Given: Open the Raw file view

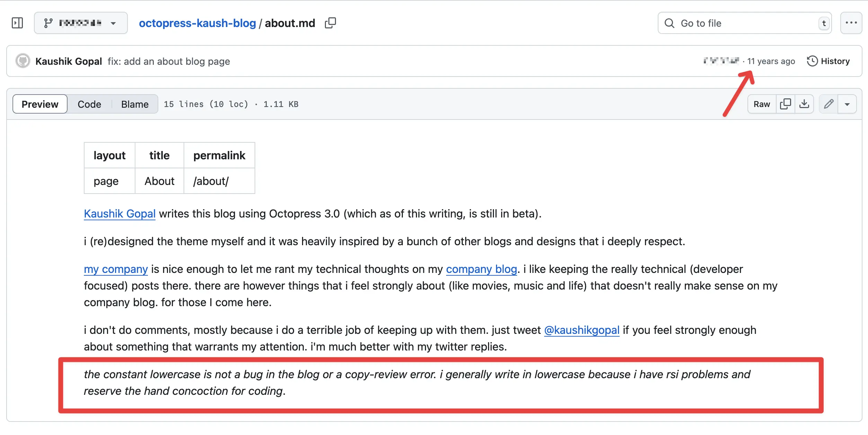Looking at the screenshot, I should click(x=761, y=104).
